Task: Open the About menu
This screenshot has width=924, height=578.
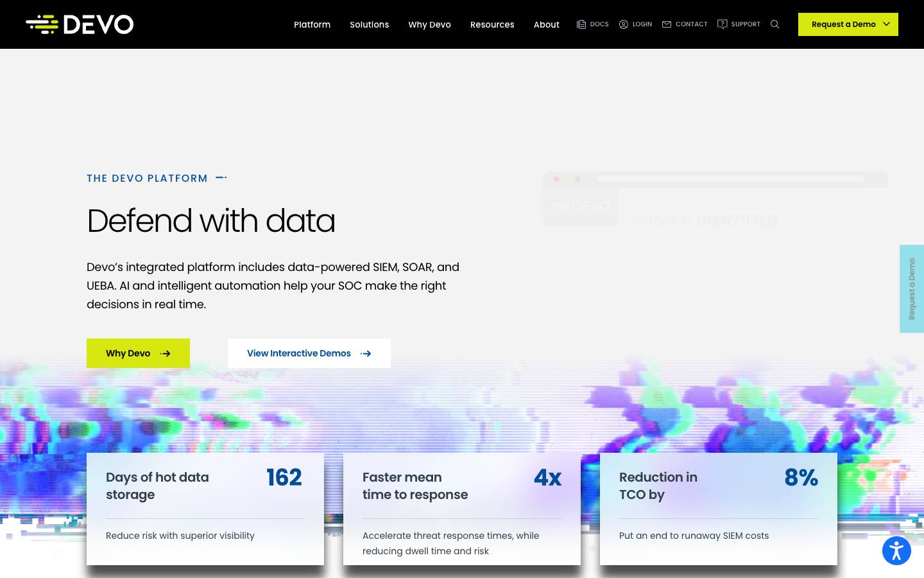Action: (547, 24)
